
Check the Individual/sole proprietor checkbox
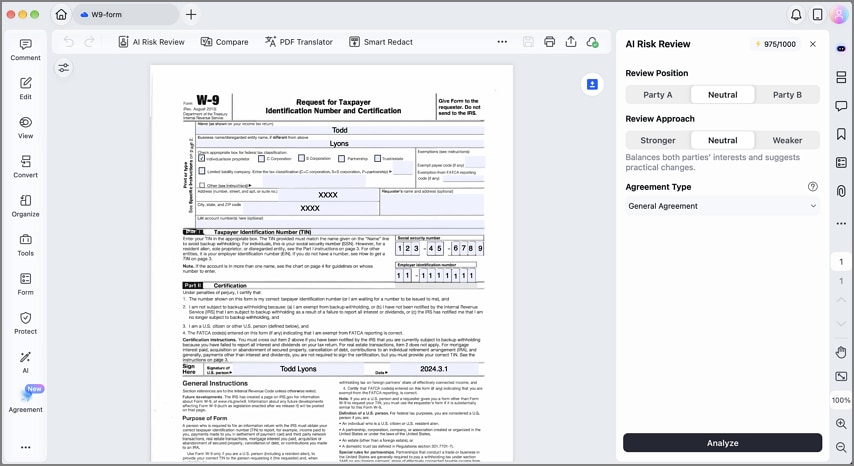tap(202, 158)
